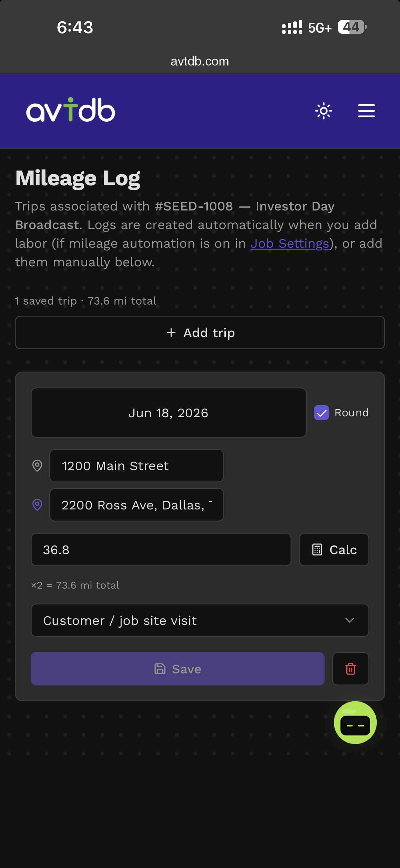Open the Customer / job site visit selector
Viewport: 400px width, 868px height.
click(x=200, y=620)
